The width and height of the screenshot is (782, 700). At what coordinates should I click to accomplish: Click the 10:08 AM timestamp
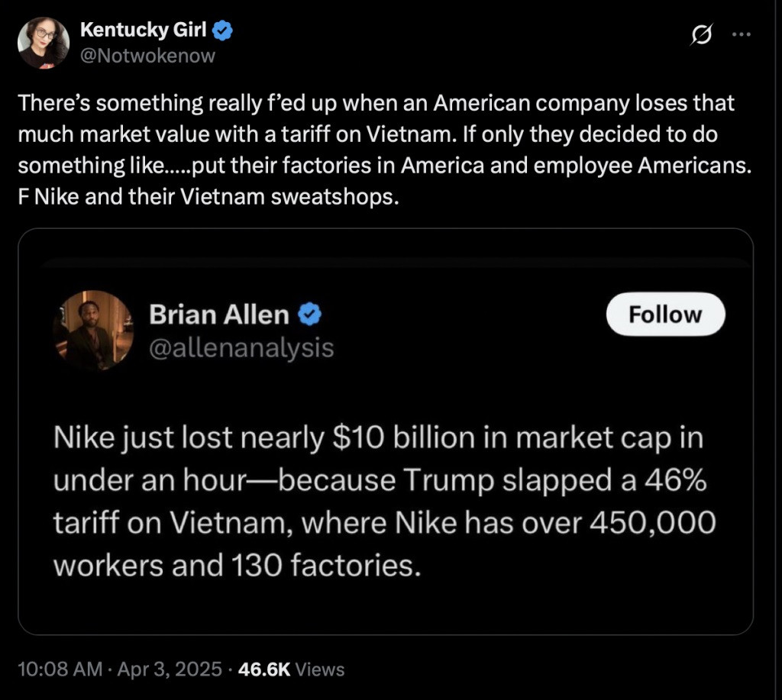[60, 669]
